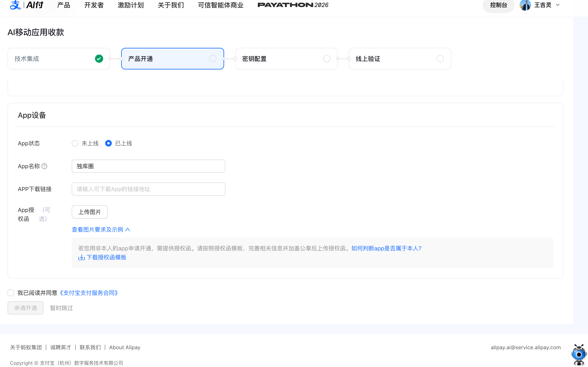Open the PAYATHON 2026 nav item
Screen dimensions: 588x367
point(293,5)
